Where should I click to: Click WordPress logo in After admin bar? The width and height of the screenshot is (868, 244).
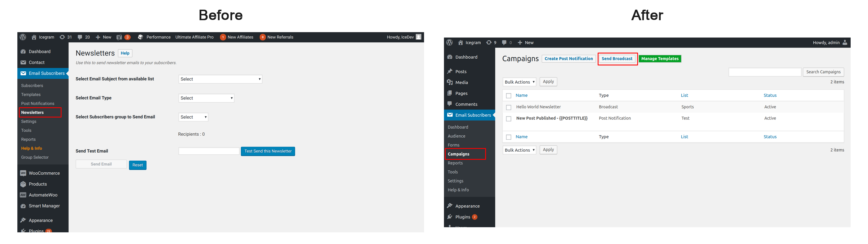(x=449, y=42)
